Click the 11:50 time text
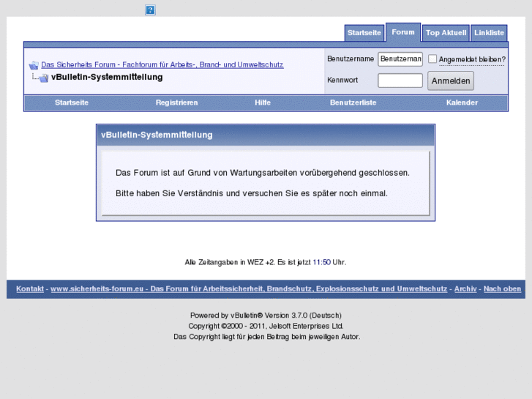 click(x=322, y=262)
